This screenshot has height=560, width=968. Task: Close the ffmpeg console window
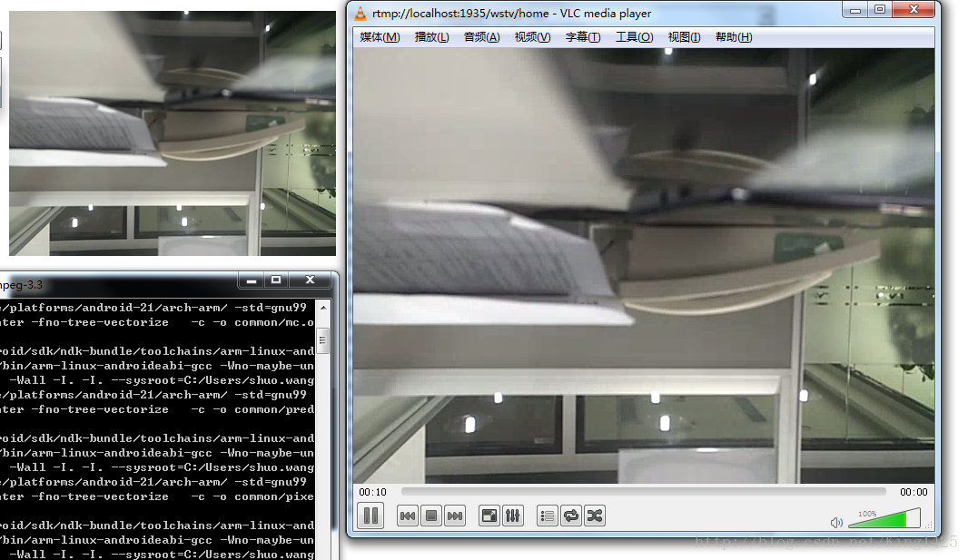coord(311,280)
